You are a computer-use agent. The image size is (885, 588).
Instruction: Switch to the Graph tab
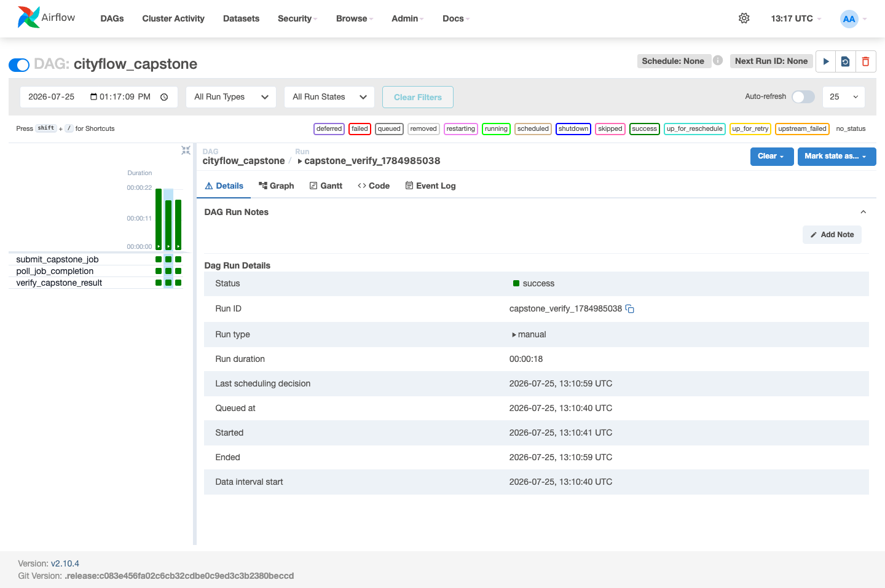[276, 186]
